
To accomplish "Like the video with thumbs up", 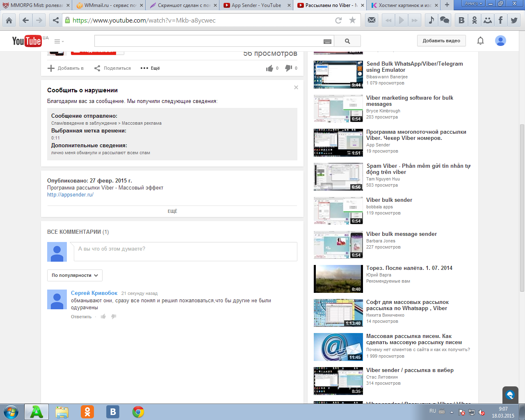I will point(269,68).
